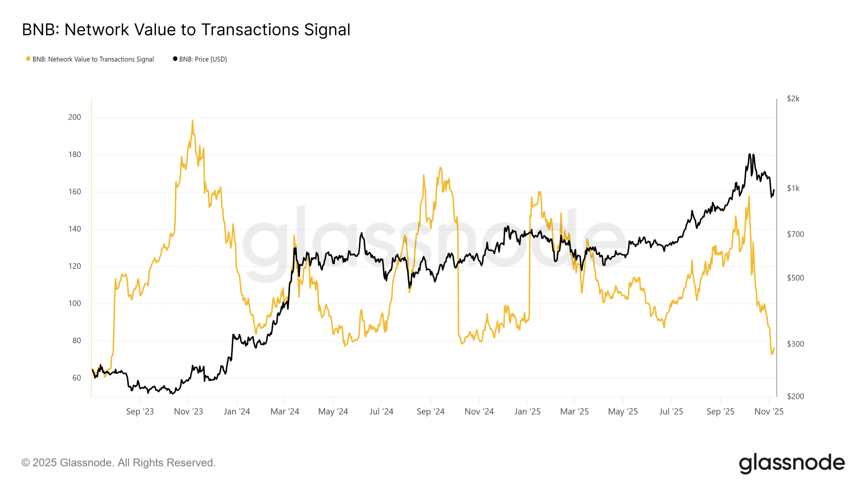Viewport: 868px width, 488px height.
Task: Select the Nov '25 x-axis label
Action: click(x=769, y=411)
